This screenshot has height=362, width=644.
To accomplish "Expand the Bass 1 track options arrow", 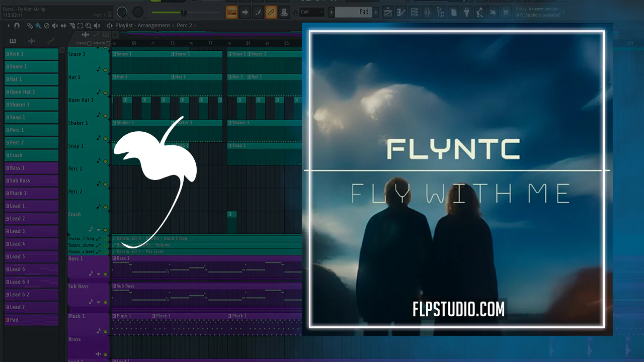I will point(99,275).
